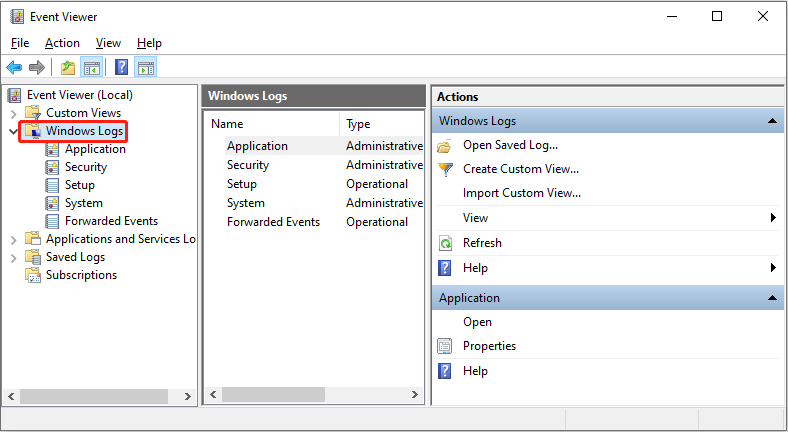Expand Applications and Services Logs node

[14, 240]
